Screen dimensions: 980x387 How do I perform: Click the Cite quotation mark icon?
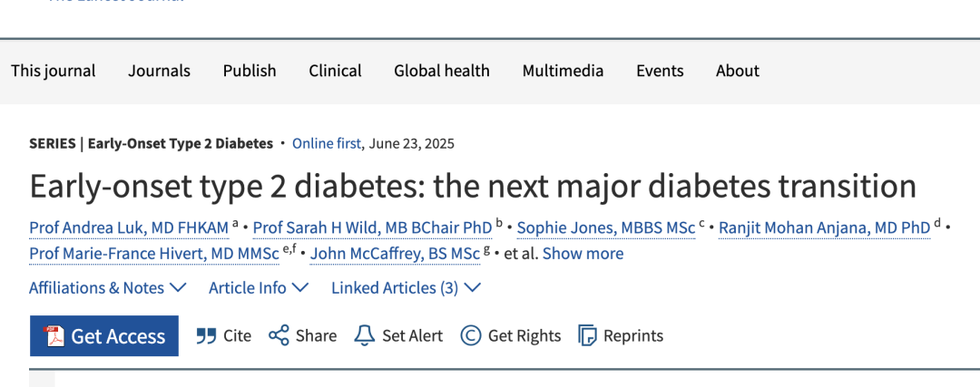pyautogui.click(x=206, y=336)
